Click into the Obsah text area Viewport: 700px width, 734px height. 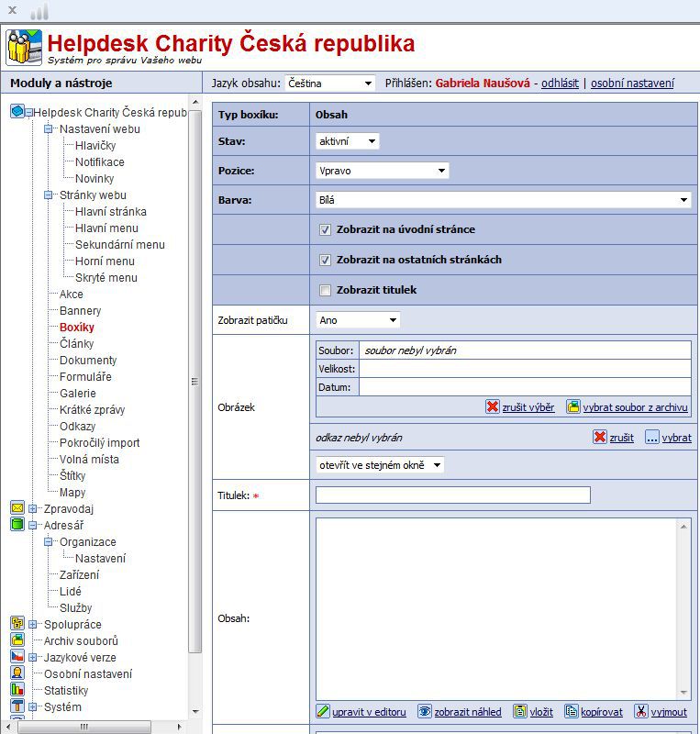pos(496,608)
